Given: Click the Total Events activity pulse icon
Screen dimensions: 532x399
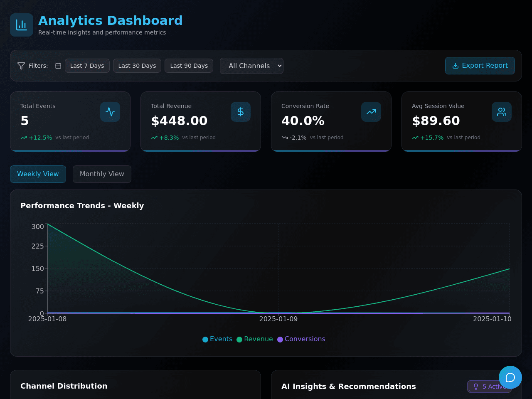Looking at the screenshot, I should coord(110,112).
